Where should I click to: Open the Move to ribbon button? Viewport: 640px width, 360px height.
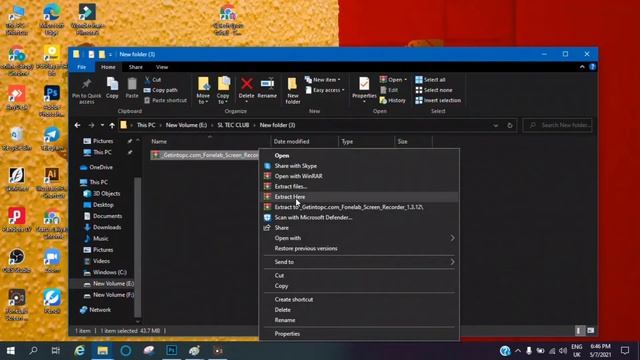coord(203,90)
